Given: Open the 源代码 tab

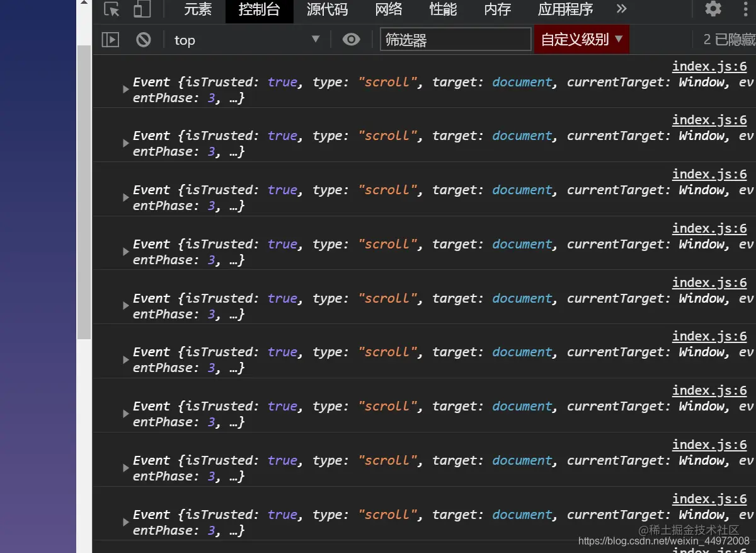Looking at the screenshot, I should (x=327, y=9).
